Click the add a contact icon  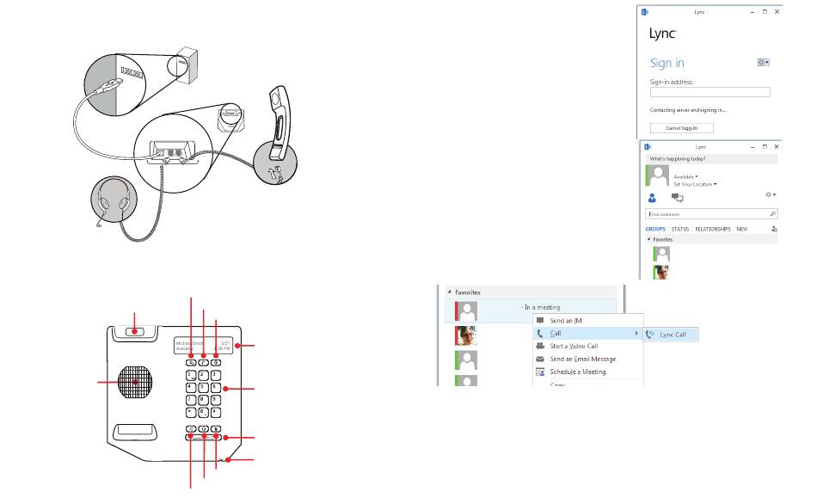pos(774,230)
